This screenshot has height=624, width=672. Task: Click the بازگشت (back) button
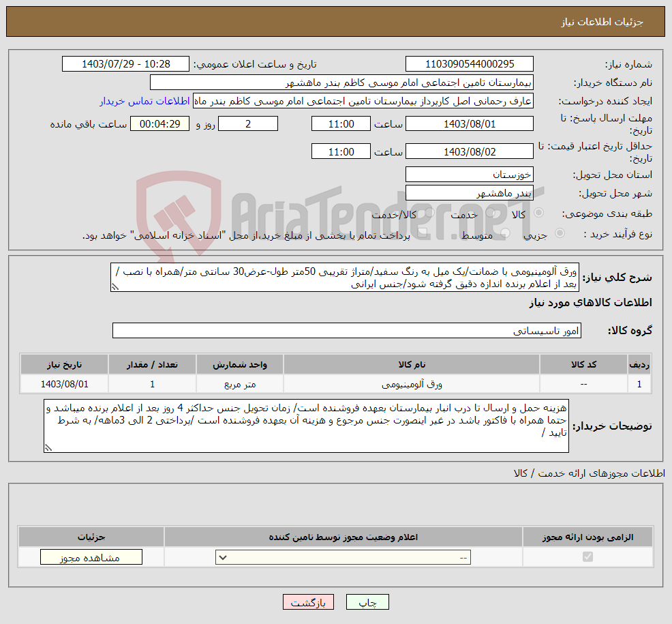308,602
